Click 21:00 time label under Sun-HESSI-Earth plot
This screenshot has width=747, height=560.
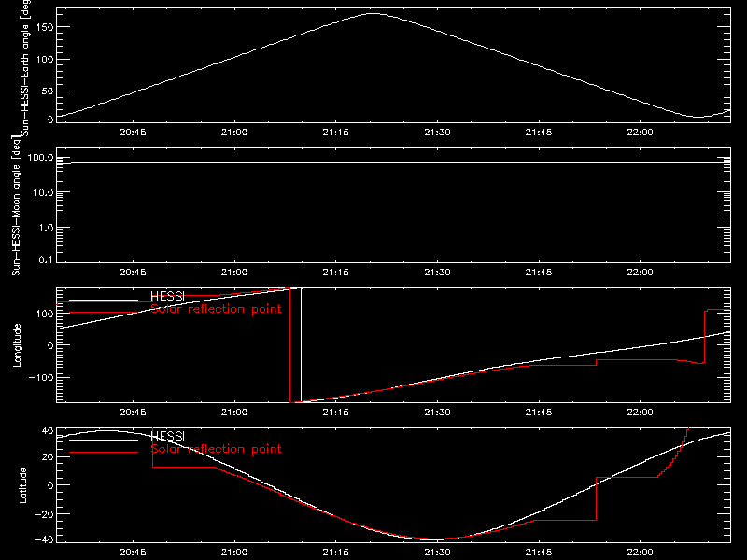click(x=234, y=133)
